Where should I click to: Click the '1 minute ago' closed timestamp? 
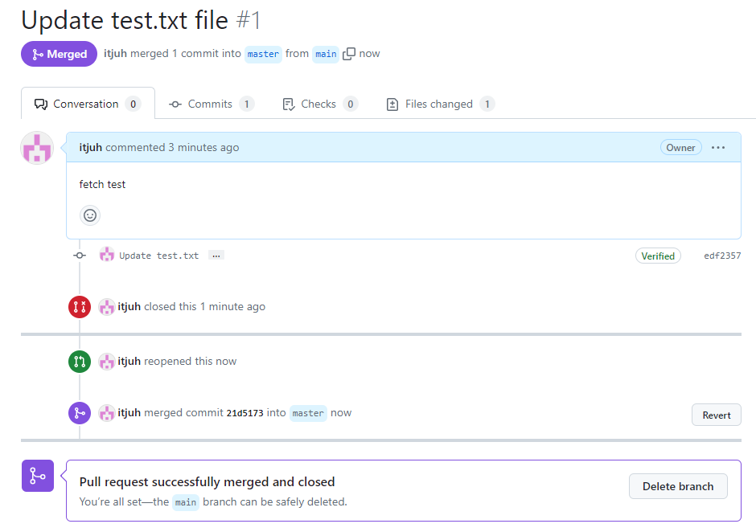232,306
